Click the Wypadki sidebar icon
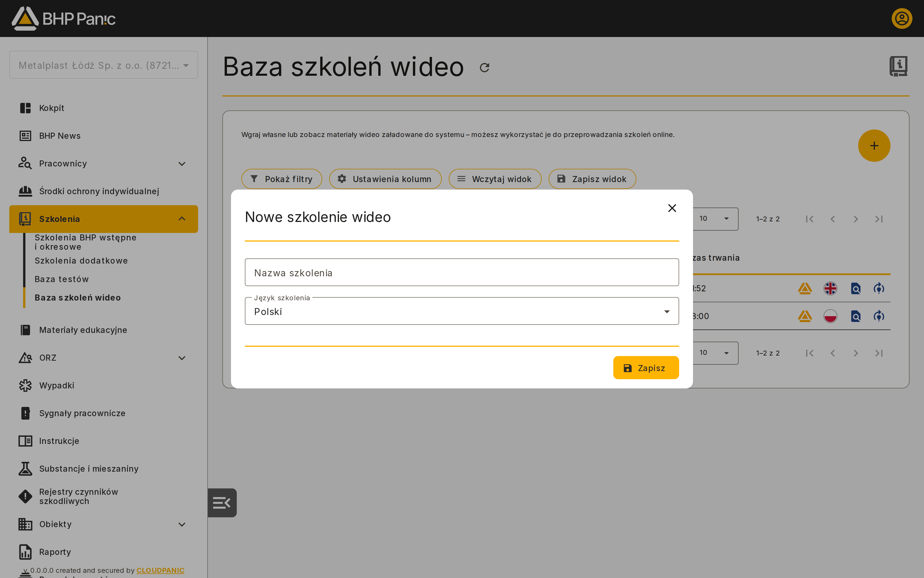 (x=25, y=385)
